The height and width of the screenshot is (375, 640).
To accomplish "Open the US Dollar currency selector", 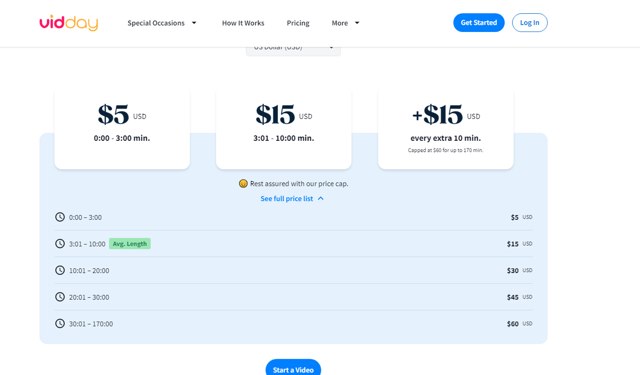I will 293,51.
